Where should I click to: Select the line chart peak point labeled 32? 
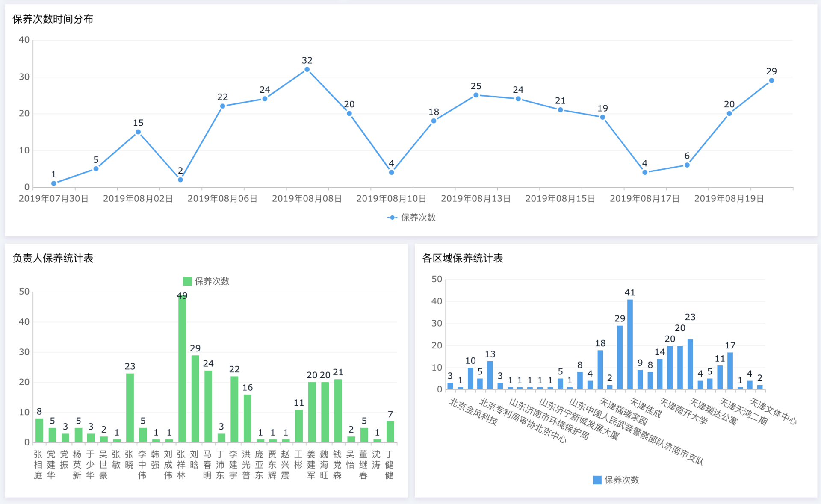point(307,69)
